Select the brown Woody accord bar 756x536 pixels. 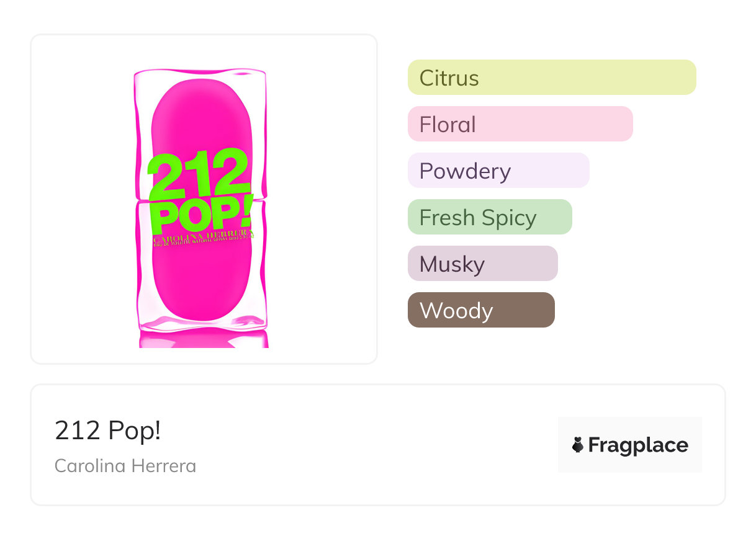tap(480, 310)
